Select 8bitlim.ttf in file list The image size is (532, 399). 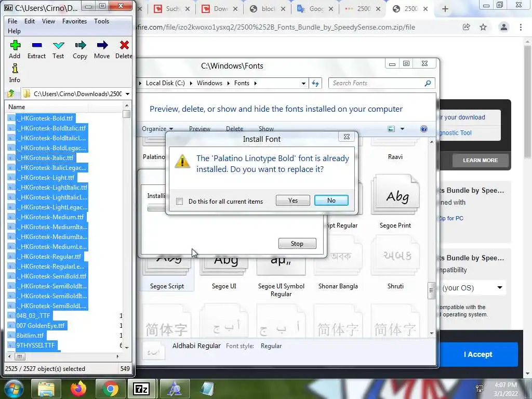click(30, 336)
